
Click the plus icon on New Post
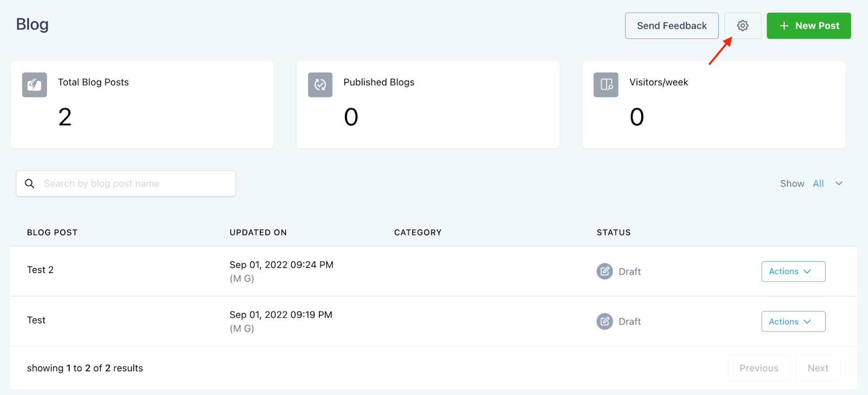click(784, 26)
